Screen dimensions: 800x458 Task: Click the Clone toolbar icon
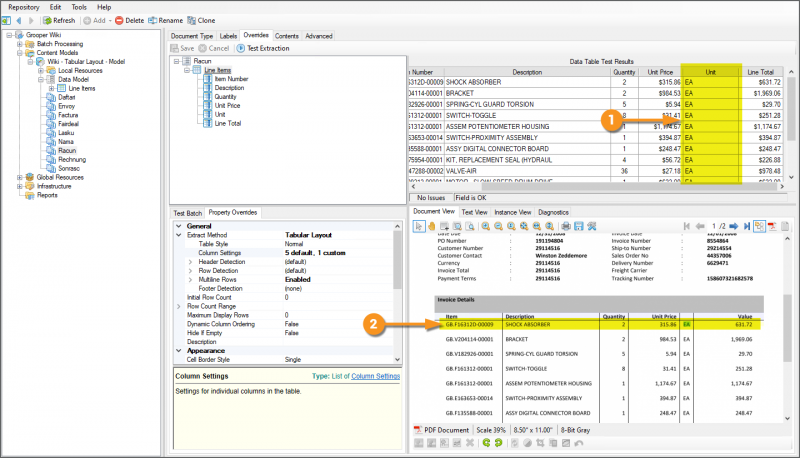click(x=191, y=20)
